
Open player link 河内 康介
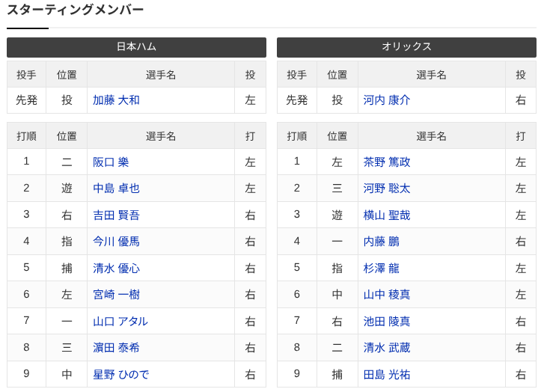click(x=387, y=100)
